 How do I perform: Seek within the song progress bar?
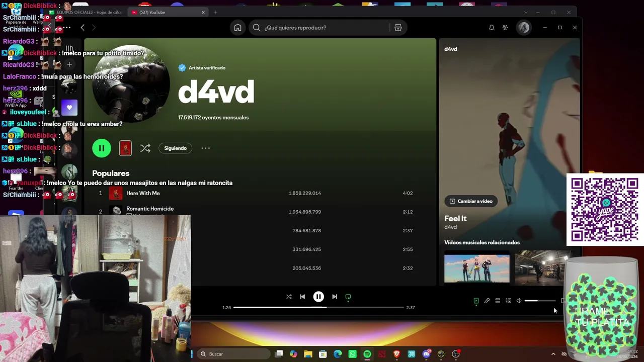pos(318,307)
